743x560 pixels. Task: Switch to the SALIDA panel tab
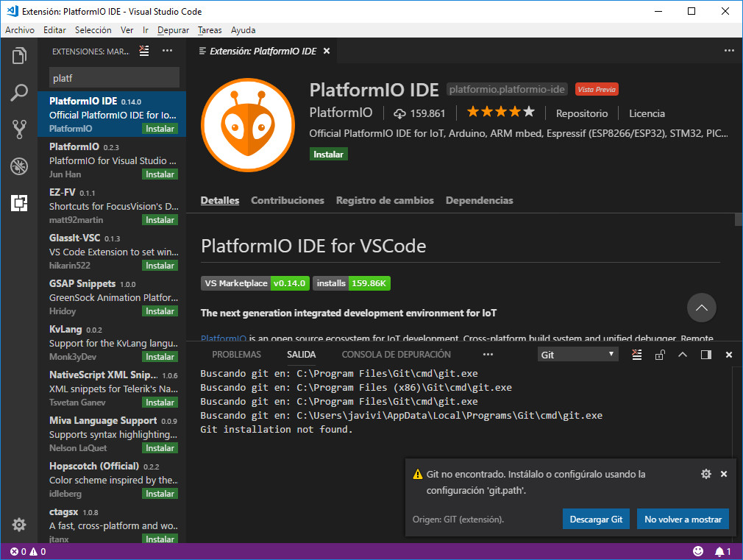[x=301, y=354]
